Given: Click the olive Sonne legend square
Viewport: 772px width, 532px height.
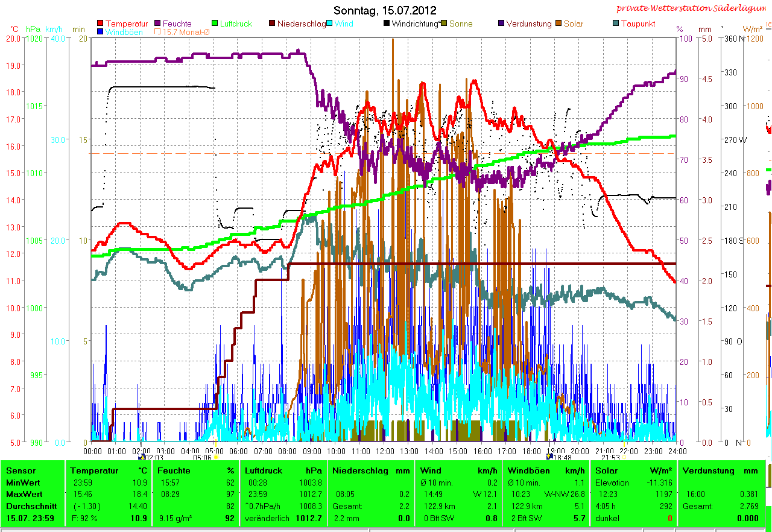Looking at the screenshot, I should click(x=444, y=24).
